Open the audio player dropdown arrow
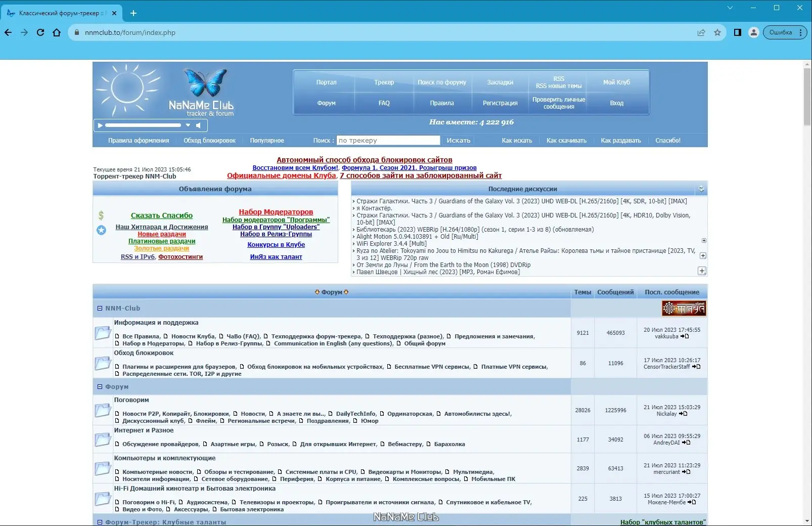The width and height of the screenshot is (812, 526). click(188, 125)
